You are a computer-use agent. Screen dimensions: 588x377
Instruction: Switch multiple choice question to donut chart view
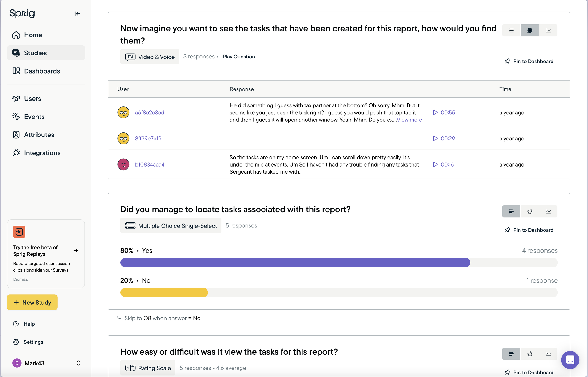pos(530,211)
